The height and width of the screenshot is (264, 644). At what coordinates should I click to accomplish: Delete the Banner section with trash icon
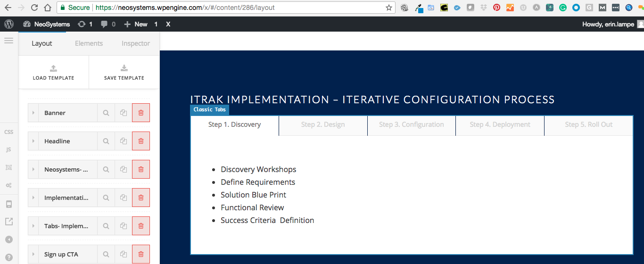[140, 113]
